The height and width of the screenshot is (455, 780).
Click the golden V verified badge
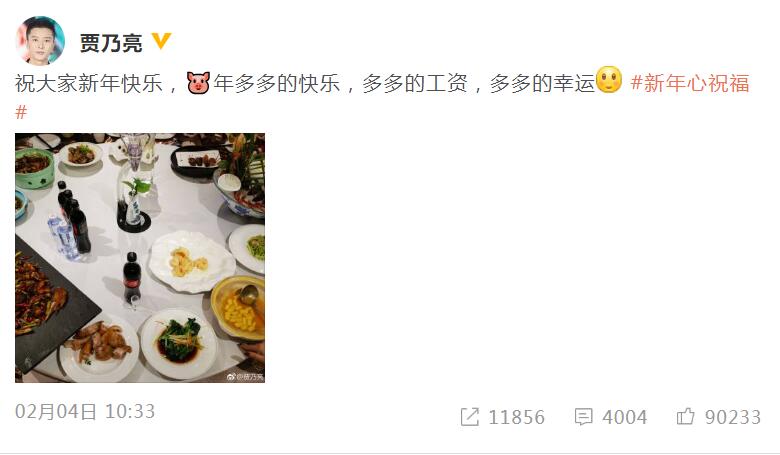click(x=161, y=41)
